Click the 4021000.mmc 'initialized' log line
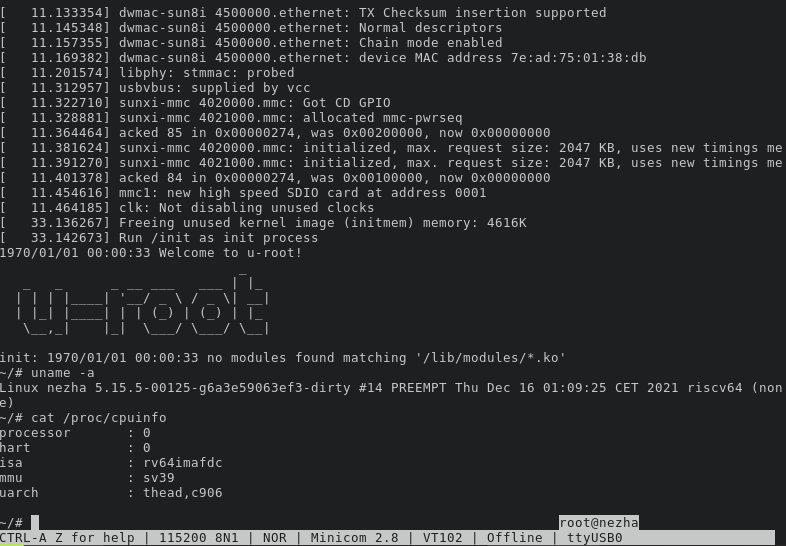The width and height of the screenshot is (786, 546). coord(391,163)
